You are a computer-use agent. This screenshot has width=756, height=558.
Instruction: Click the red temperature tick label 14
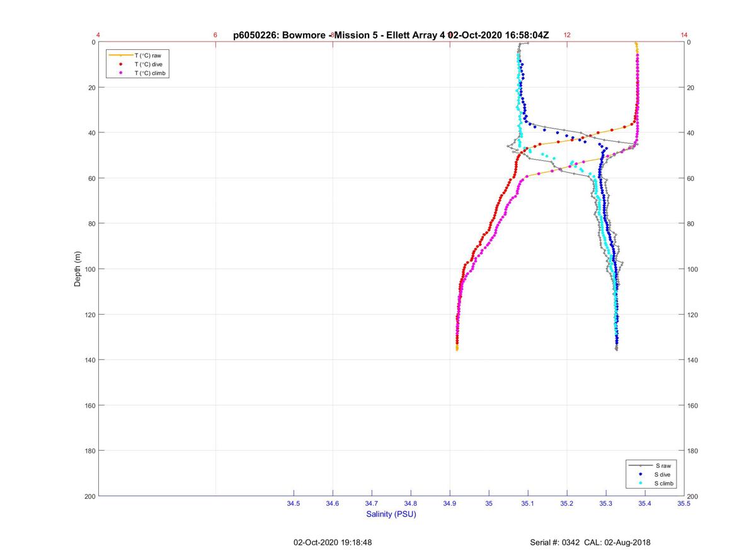(684, 35)
